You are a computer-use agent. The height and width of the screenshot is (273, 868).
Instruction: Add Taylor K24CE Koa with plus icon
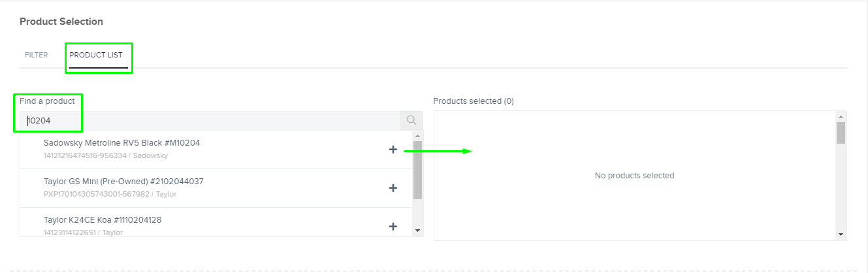point(393,227)
